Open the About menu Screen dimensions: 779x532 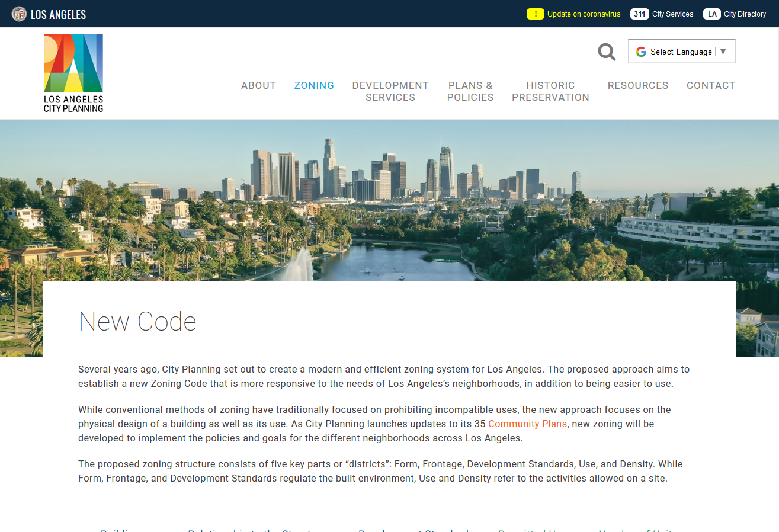click(258, 85)
